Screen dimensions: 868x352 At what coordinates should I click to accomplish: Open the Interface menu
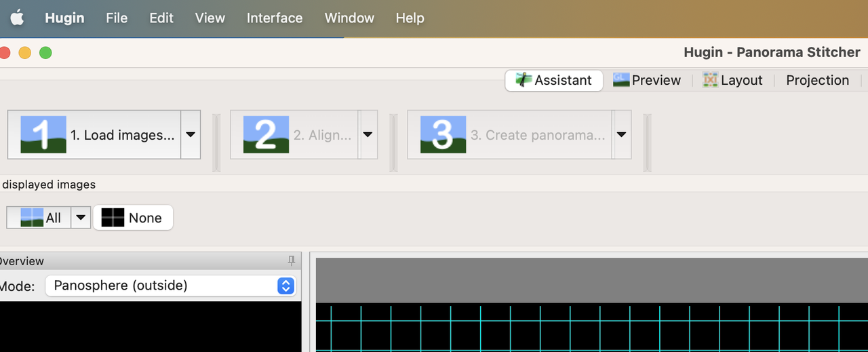click(x=275, y=18)
